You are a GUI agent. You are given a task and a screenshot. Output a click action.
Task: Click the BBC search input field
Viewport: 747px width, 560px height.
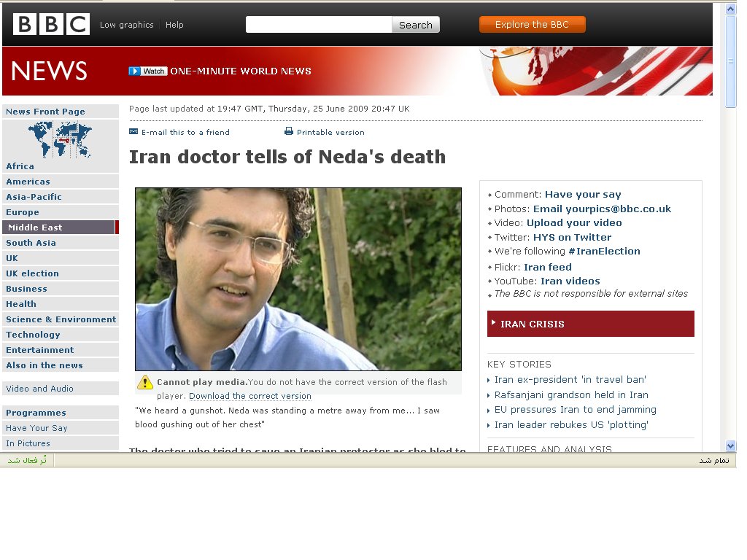[x=319, y=25]
